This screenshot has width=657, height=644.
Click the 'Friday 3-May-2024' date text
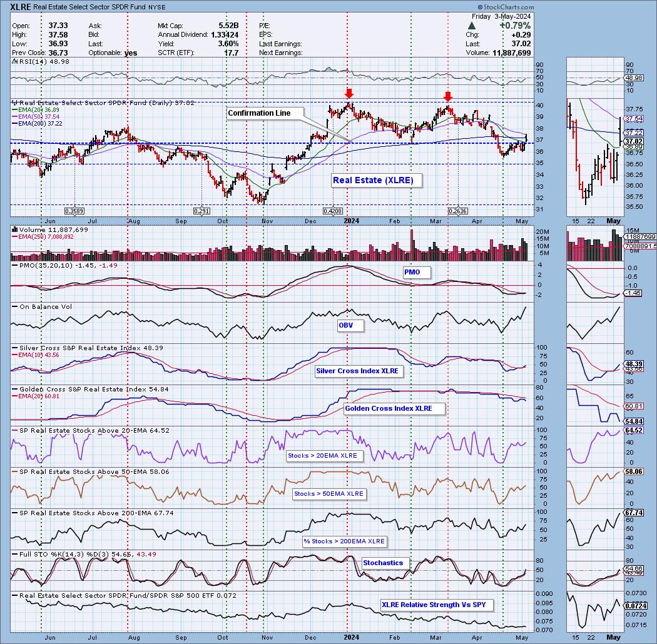coord(501,16)
